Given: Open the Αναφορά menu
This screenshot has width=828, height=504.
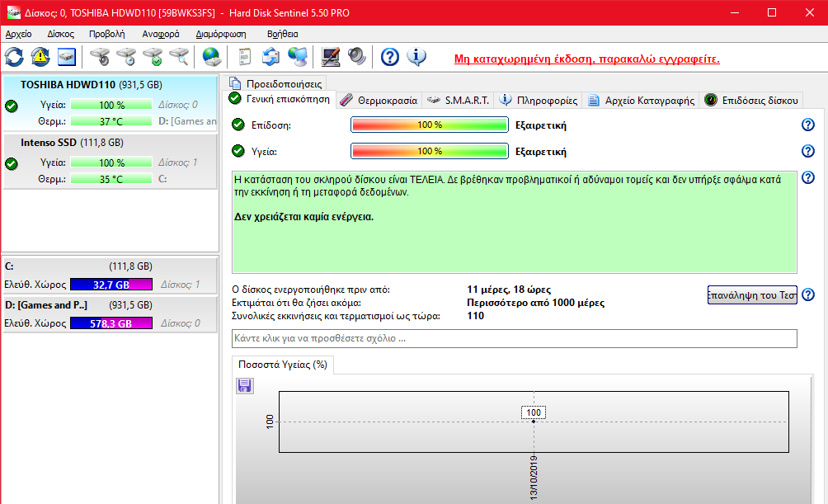Looking at the screenshot, I should 161,34.
